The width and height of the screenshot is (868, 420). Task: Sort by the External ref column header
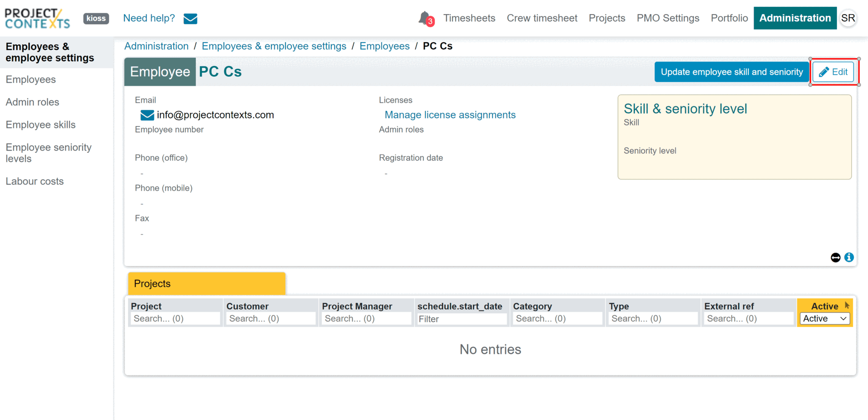(729, 306)
